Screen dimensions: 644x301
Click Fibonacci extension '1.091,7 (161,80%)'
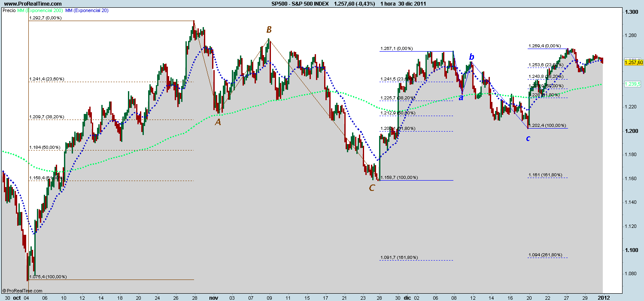399,257
